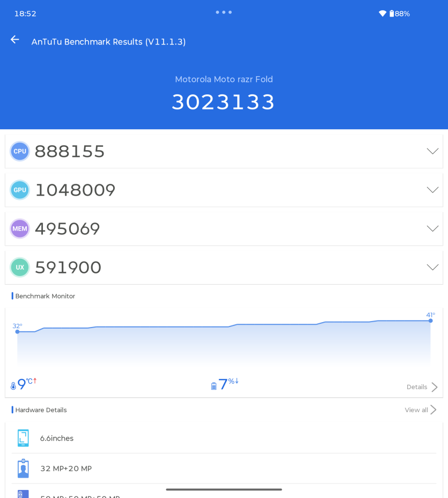Tap the Benchmark Monitor heading
The height and width of the screenshot is (498, 448).
(x=45, y=296)
